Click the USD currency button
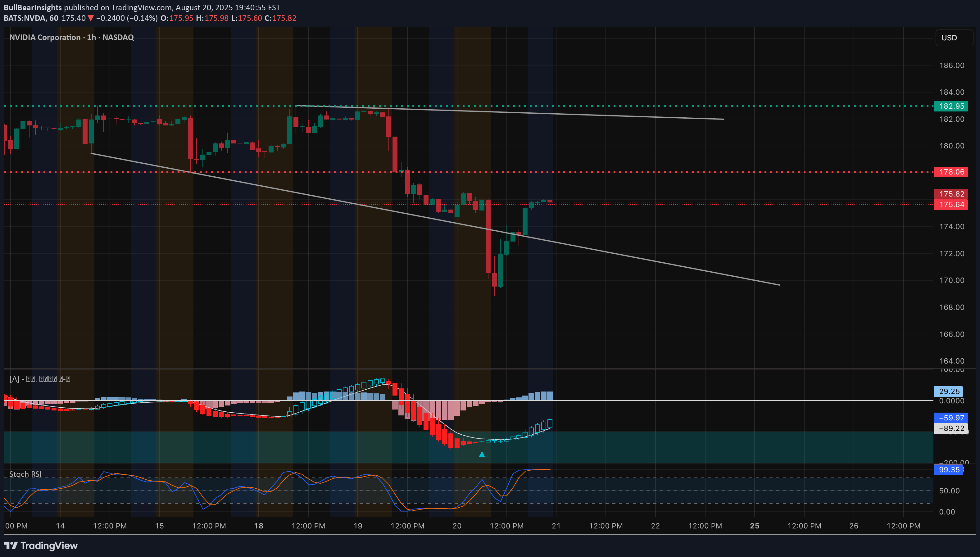Image resolution: width=980 pixels, height=557 pixels. tap(954, 38)
